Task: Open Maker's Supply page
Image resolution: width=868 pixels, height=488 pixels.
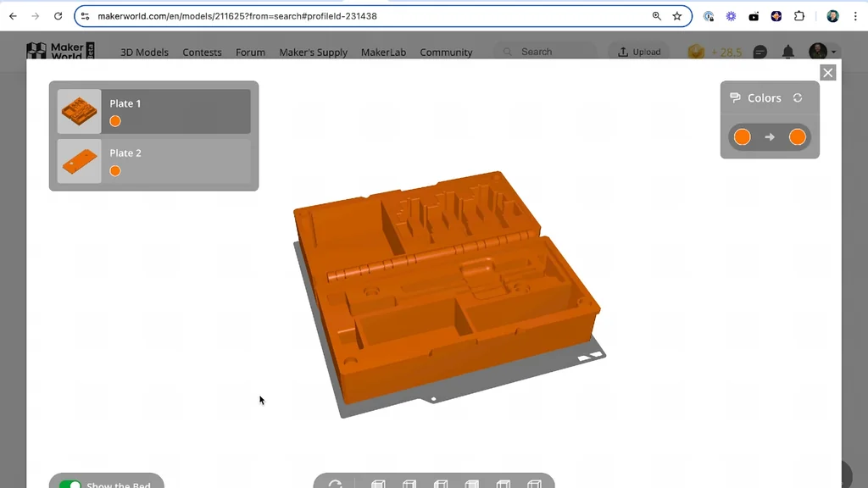Action: click(x=314, y=52)
